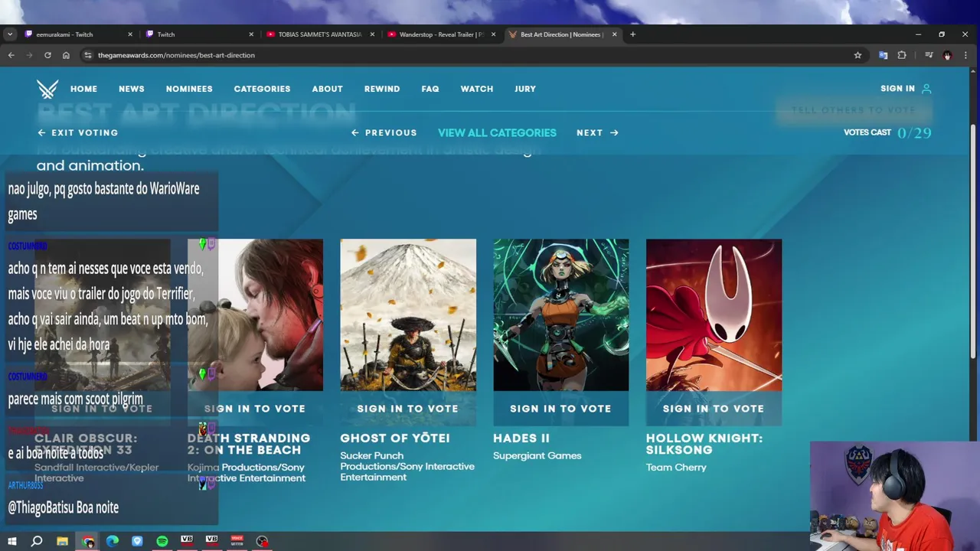Open JURY in site navigation

(x=525, y=89)
